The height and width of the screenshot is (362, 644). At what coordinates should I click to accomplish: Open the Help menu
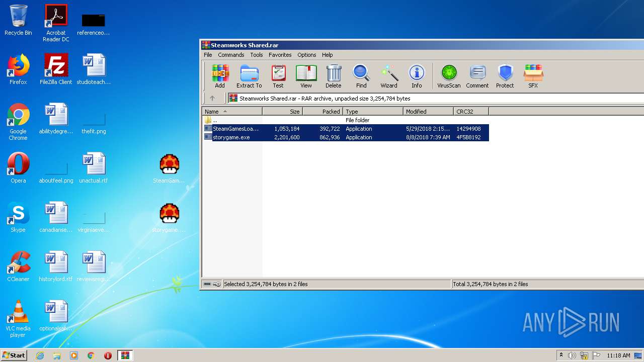tap(328, 55)
